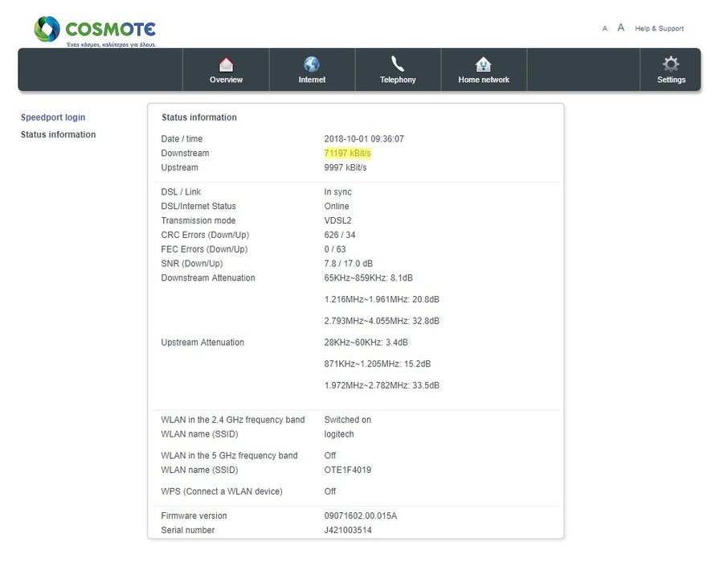The width and height of the screenshot is (728, 579).
Task: Open the Settings gear icon
Action: pyautogui.click(x=671, y=64)
